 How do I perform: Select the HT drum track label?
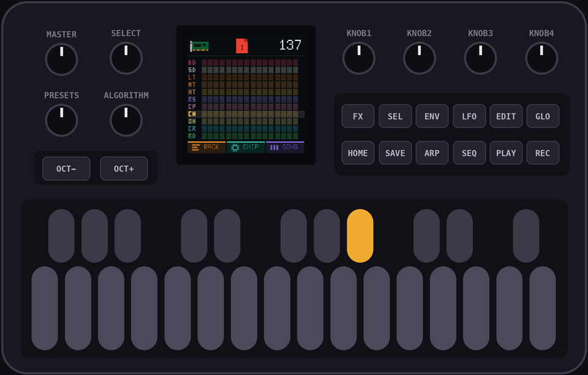(192, 92)
